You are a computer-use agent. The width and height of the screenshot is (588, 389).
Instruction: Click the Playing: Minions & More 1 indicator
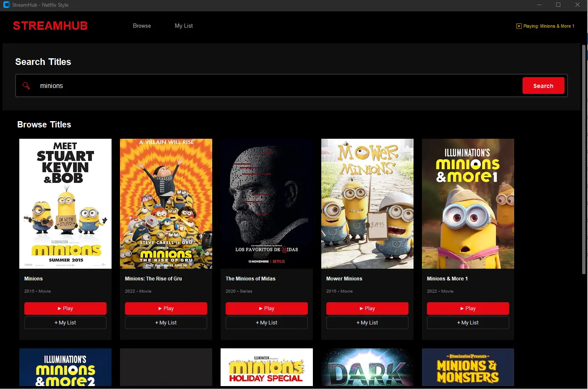tap(545, 26)
